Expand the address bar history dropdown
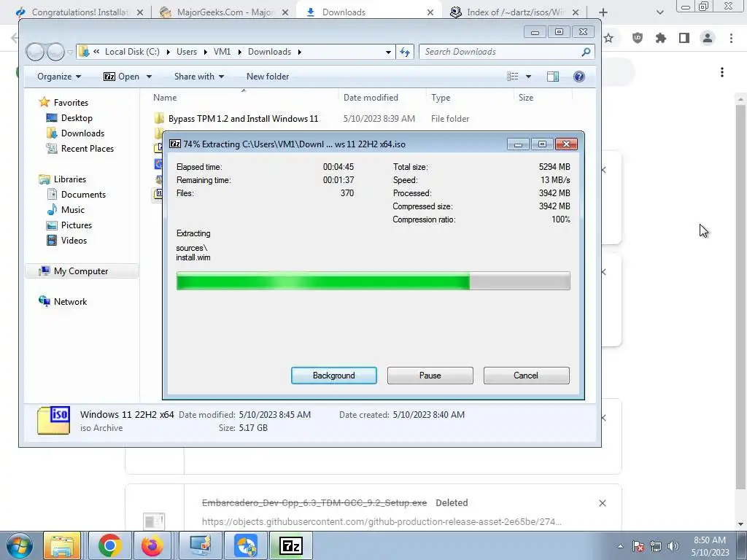This screenshot has height=560, width=747. click(x=388, y=52)
